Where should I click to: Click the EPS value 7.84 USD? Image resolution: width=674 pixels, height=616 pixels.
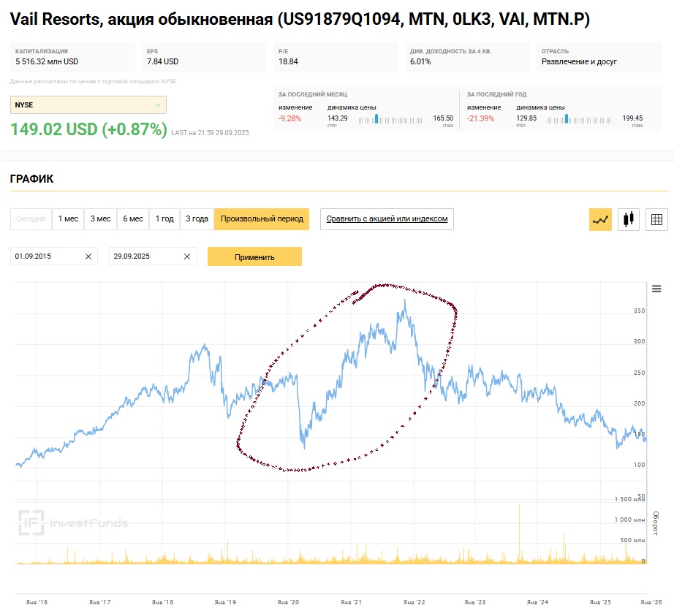(x=162, y=61)
